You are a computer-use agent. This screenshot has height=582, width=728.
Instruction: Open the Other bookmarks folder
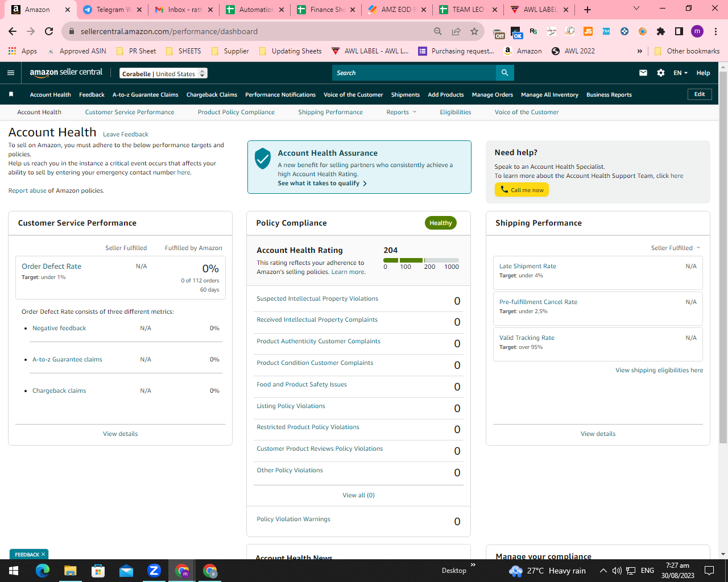click(x=686, y=51)
